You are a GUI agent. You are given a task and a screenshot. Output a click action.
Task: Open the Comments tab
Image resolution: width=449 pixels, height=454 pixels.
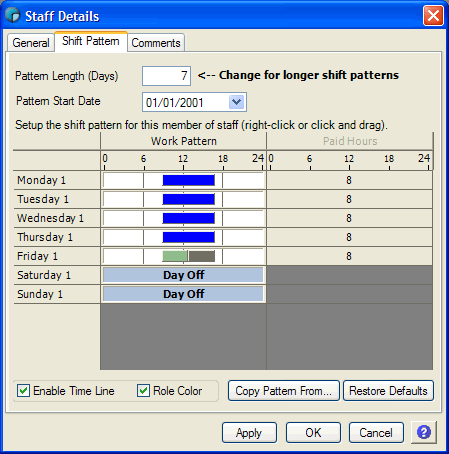coord(156,43)
